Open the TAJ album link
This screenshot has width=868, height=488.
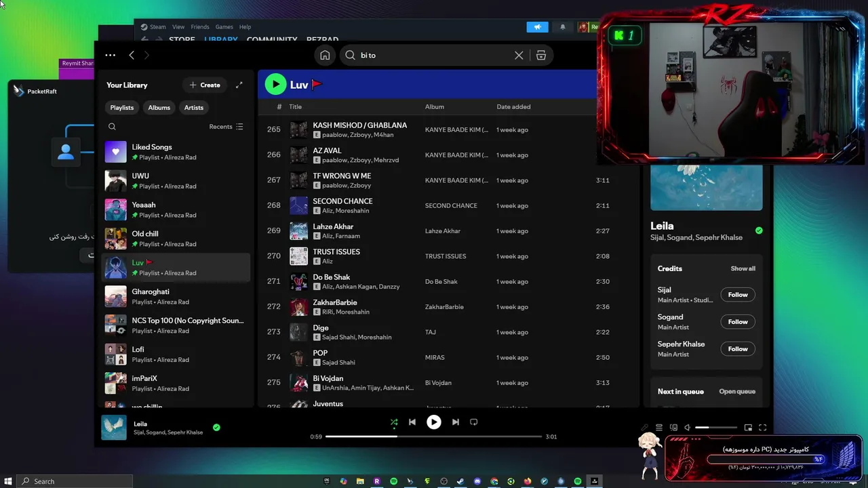431,332
